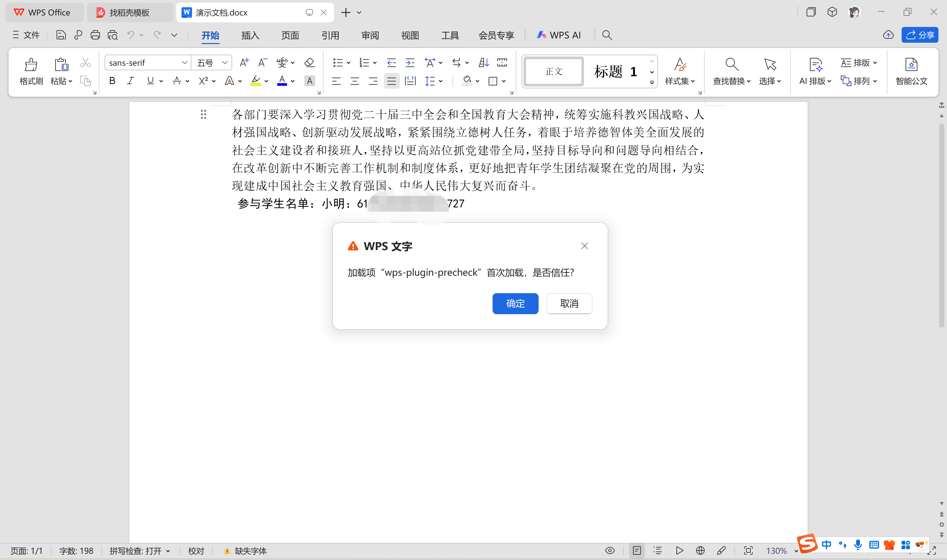The width and height of the screenshot is (947, 560).
Task: Click the search magnifier beside WPS AI
Action: 607,35
